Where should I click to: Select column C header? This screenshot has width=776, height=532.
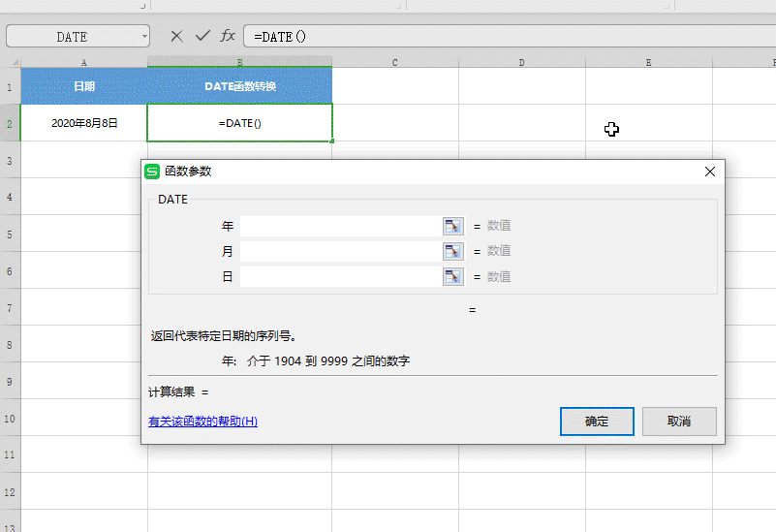point(395,62)
